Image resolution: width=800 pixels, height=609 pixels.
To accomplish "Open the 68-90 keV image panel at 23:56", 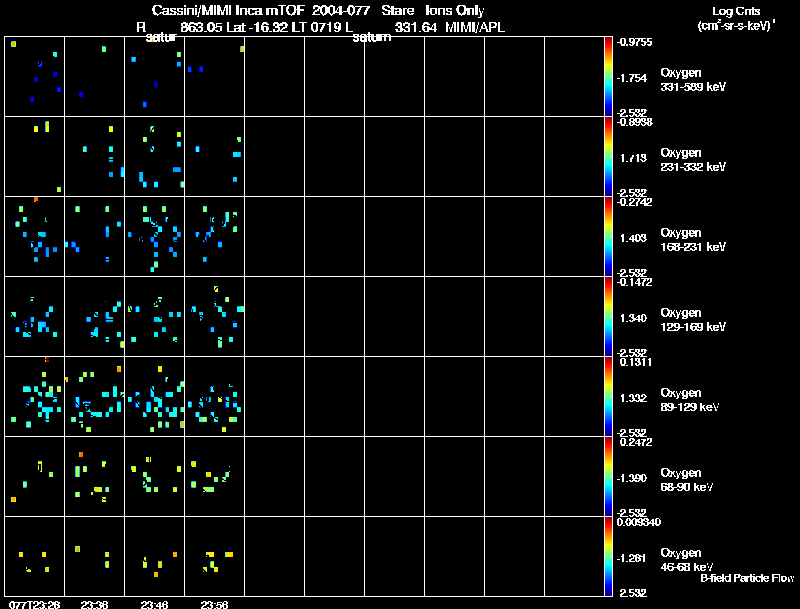I will [214, 477].
